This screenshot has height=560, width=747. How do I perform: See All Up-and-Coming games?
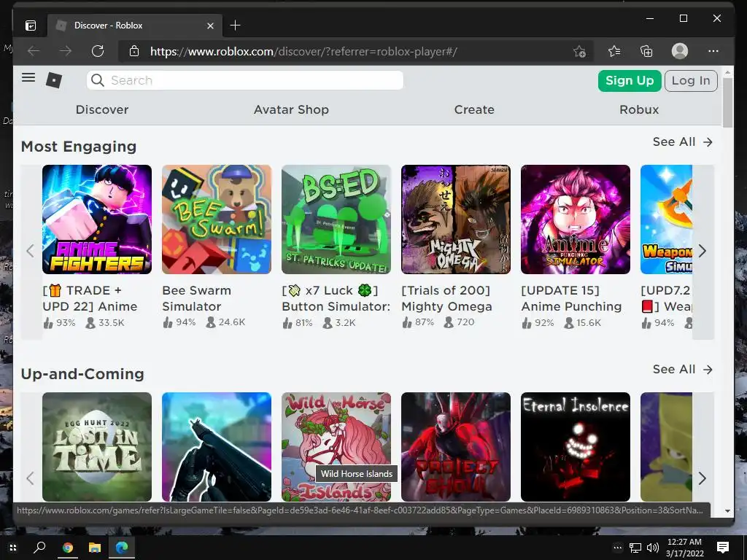[x=682, y=370]
